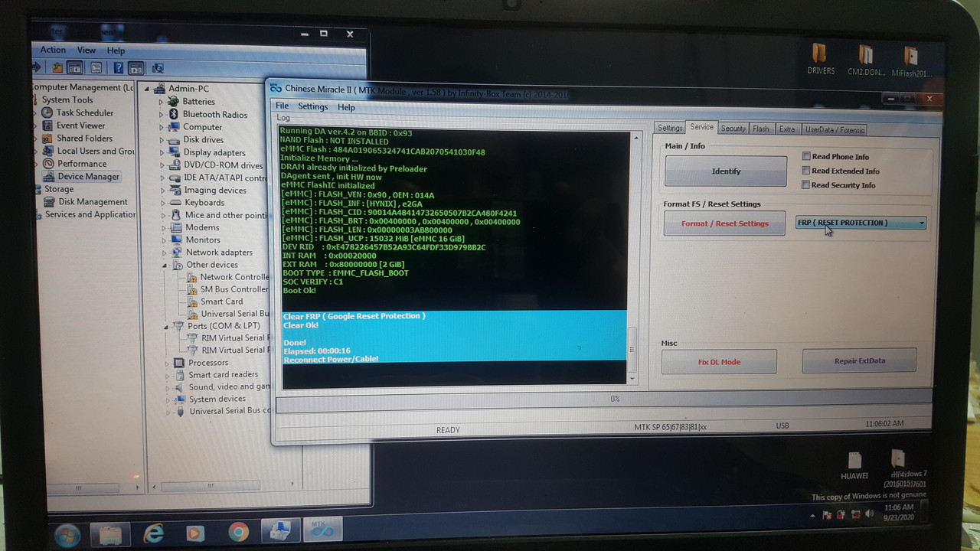Select the Monitors device icon
Viewport: 980px width, 551px height.
[x=177, y=240]
